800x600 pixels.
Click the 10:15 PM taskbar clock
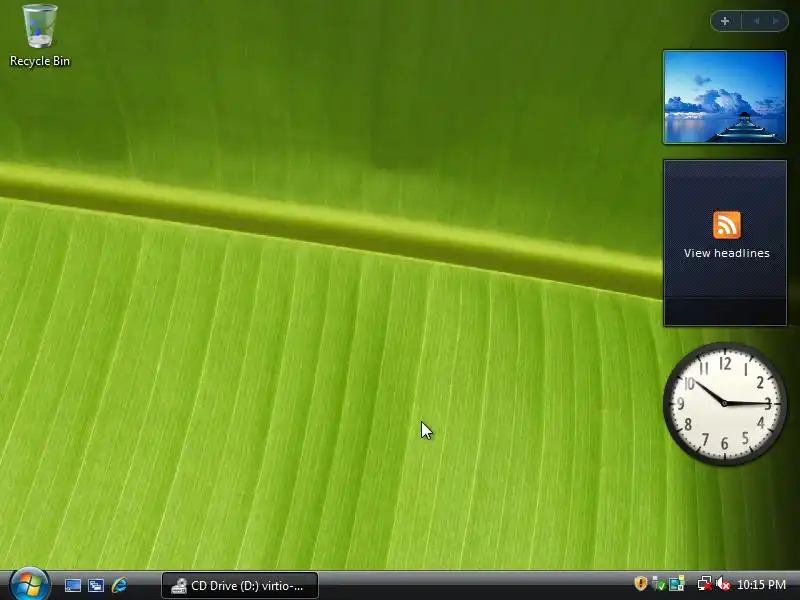click(761, 585)
